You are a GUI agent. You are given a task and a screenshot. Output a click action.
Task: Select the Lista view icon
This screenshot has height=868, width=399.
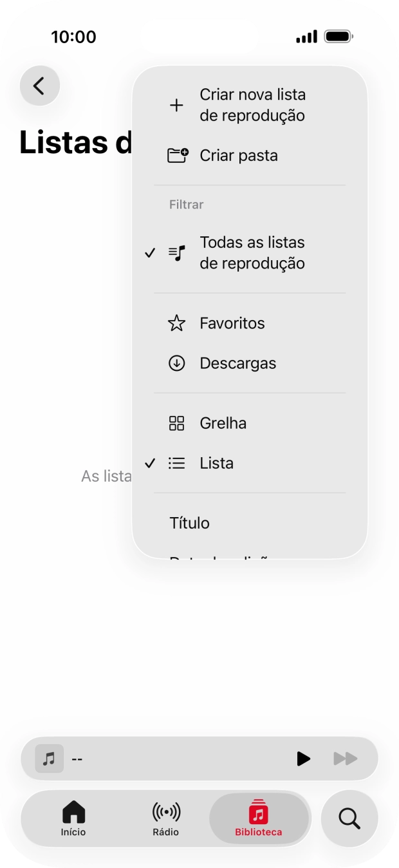click(x=176, y=463)
